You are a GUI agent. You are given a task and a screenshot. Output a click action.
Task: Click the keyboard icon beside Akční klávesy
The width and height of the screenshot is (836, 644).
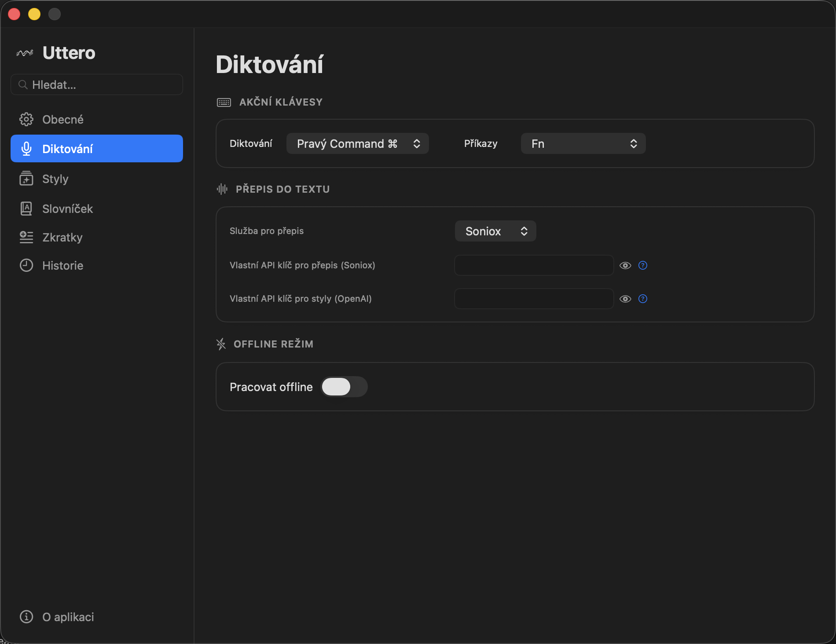click(x=224, y=102)
